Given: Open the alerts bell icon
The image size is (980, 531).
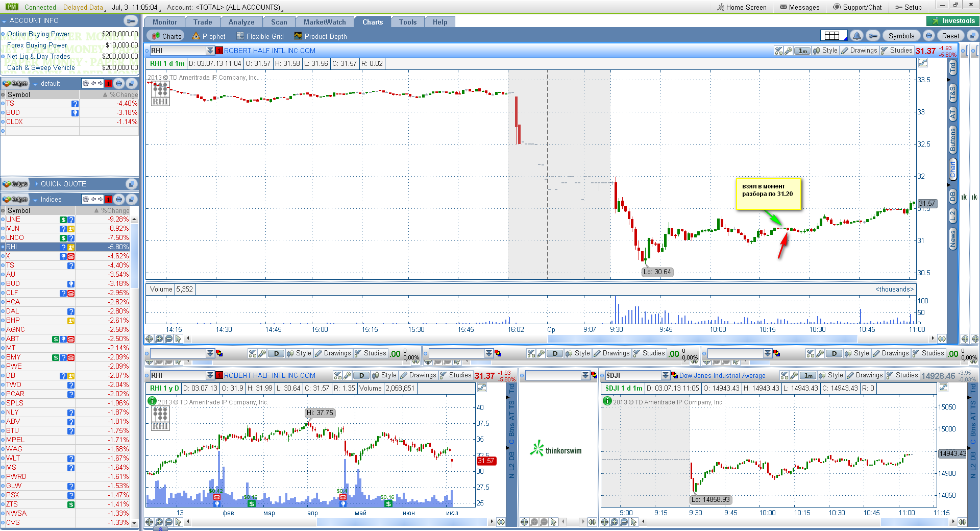Looking at the screenshot, I should tap(857, 36).
